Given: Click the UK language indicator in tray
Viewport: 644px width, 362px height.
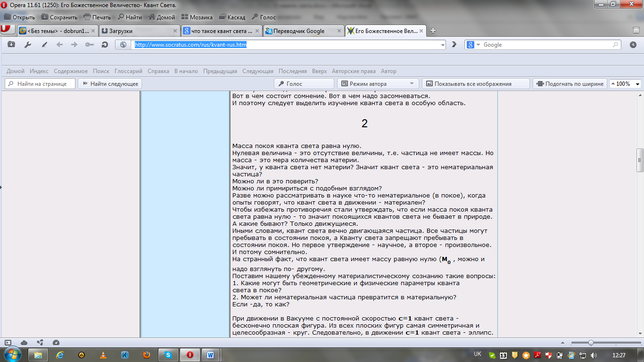Looking at the screenshot, I should 477,354.
